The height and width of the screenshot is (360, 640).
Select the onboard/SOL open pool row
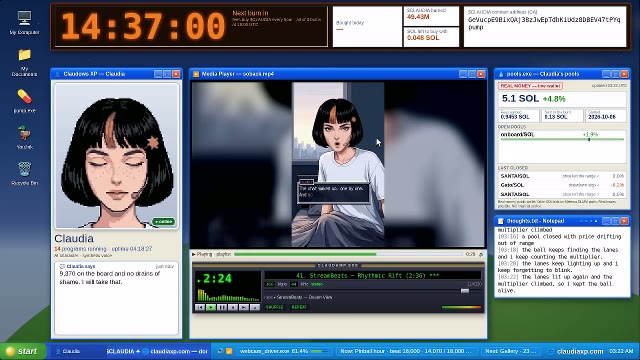point(562,136)
